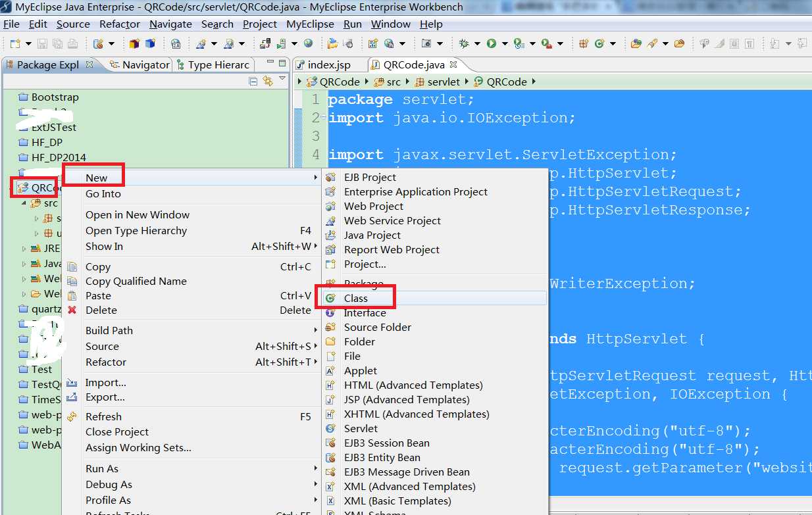The image size is (812, 515).
Task: Select Delete in the context menu
Action: click(x=191, y=310)
